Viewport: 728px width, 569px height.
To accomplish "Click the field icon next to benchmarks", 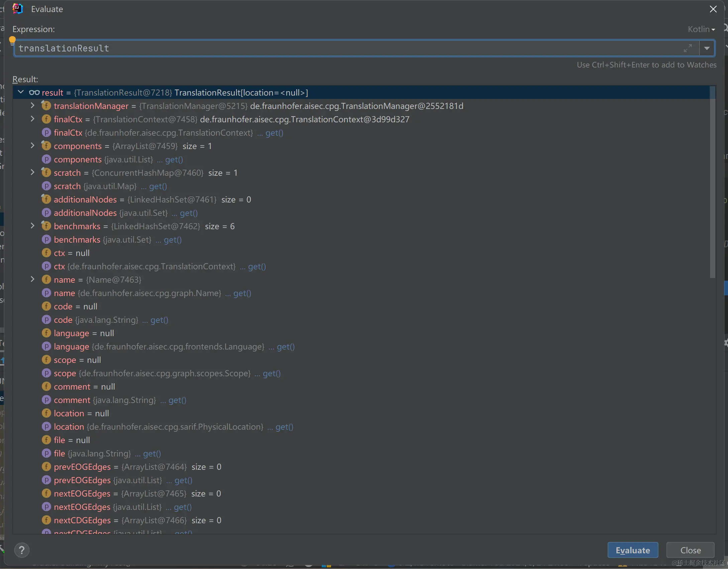I will (46, 226).
